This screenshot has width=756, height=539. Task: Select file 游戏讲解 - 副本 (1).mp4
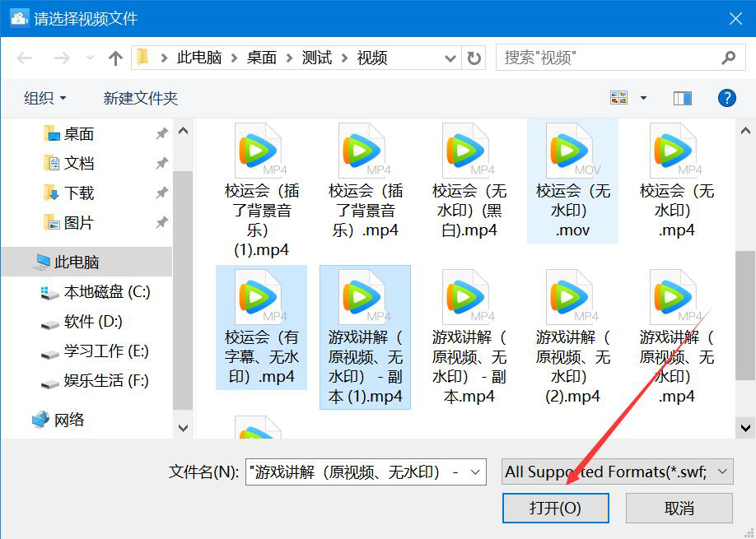(365, 337)
